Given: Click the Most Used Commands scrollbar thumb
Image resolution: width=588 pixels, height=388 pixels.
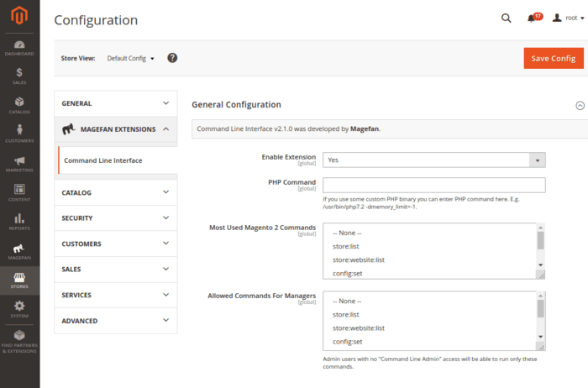Looking at the screenshot, I should [540, 240].
